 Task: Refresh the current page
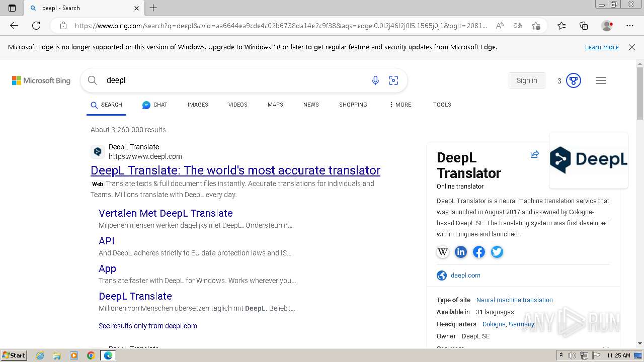pyautogui.click(x=36, y=26)
